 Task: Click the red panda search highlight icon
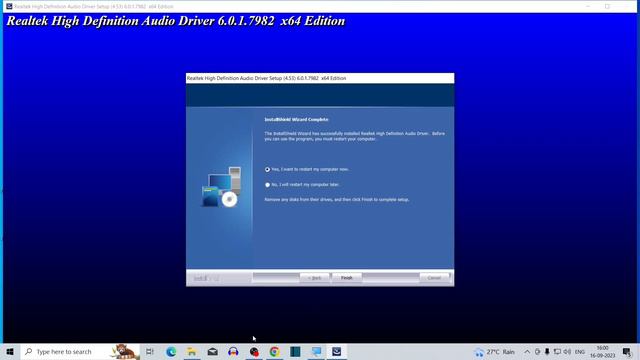pos(124,351)
